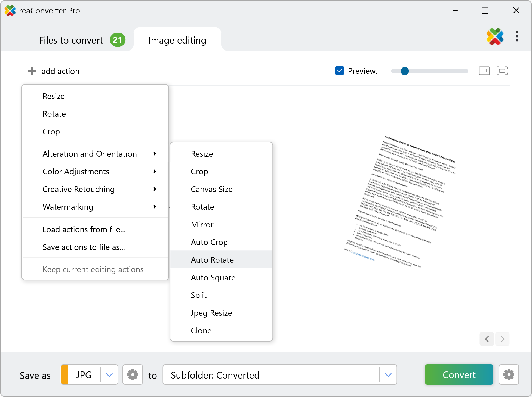The image size is (532, 397).
Task: Go to previous preview image arrow
Action: click(x=487, y=339)
